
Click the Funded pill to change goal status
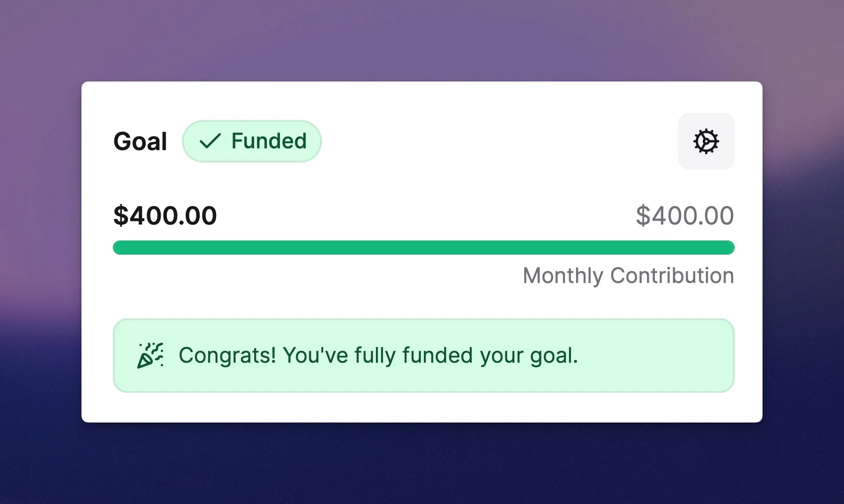click(x=252, y=141)
